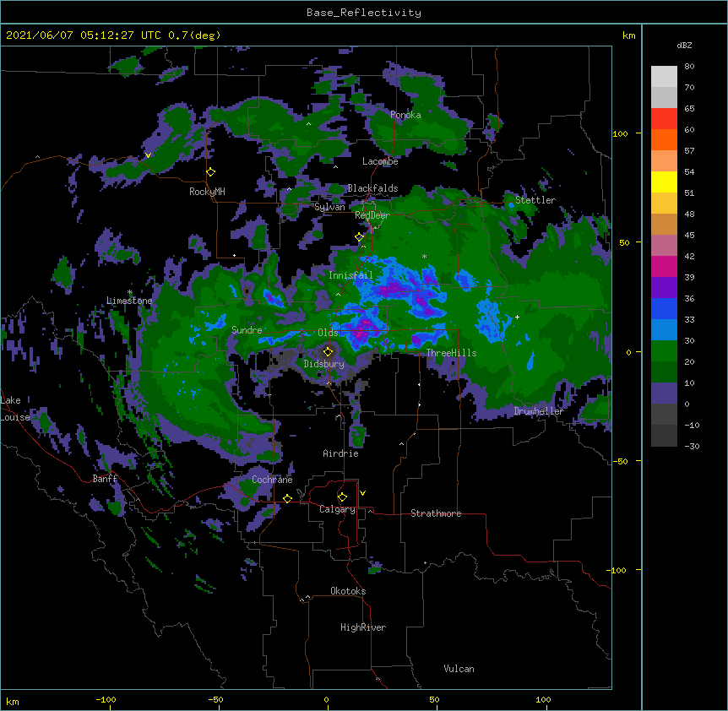Screen dimensions: 728x711
Task: Click the Strathmore town label
Action: pos(436,513)
